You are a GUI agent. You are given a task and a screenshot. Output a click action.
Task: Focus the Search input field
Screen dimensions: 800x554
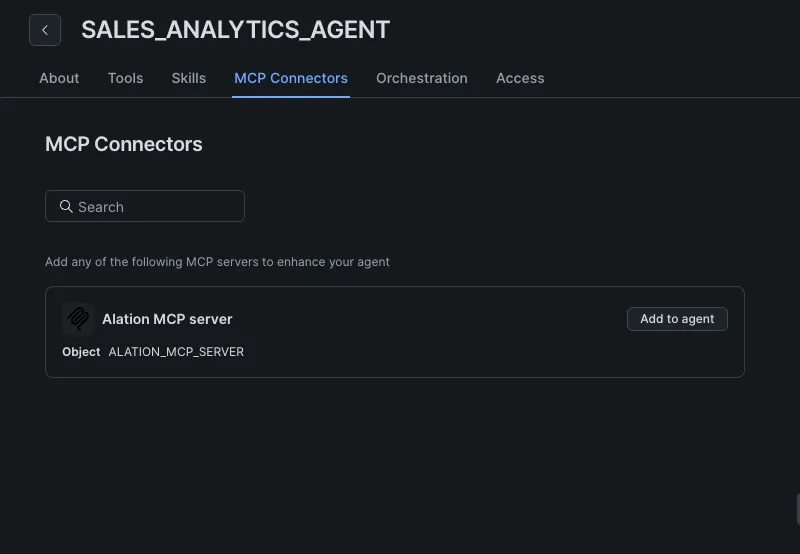pyautogui.click(x=145, y=206)
